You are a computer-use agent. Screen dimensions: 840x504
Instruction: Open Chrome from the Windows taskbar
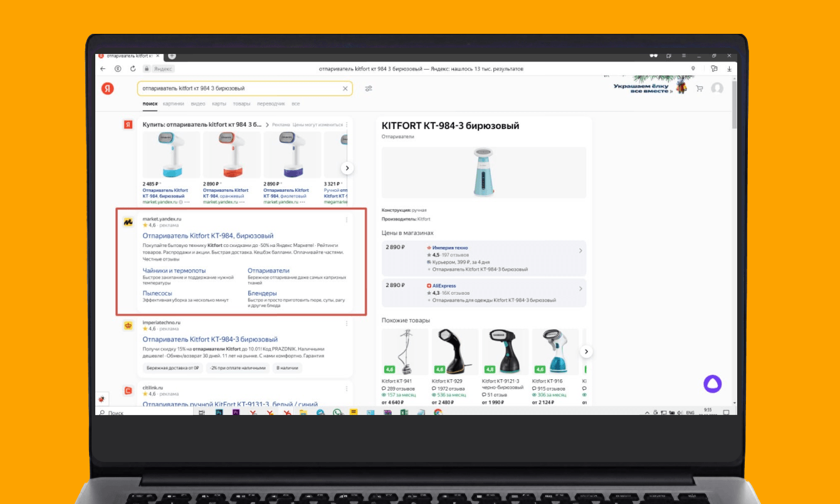point(438,412)
